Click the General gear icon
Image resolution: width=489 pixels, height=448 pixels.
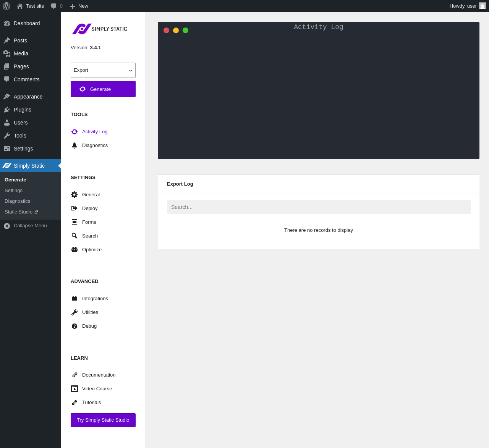pyautogui.click(x=74, y=195)
